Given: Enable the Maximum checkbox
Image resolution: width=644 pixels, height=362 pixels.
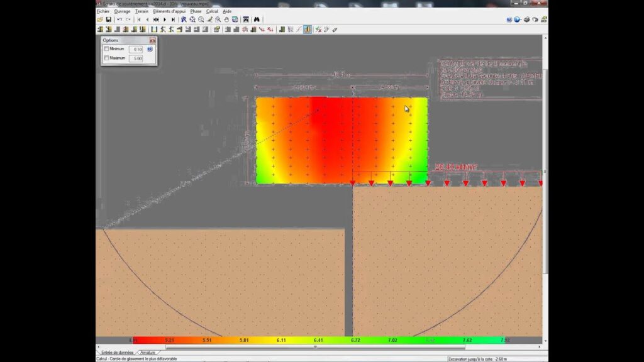Looking at the screenshot, I should pos(107,58).
